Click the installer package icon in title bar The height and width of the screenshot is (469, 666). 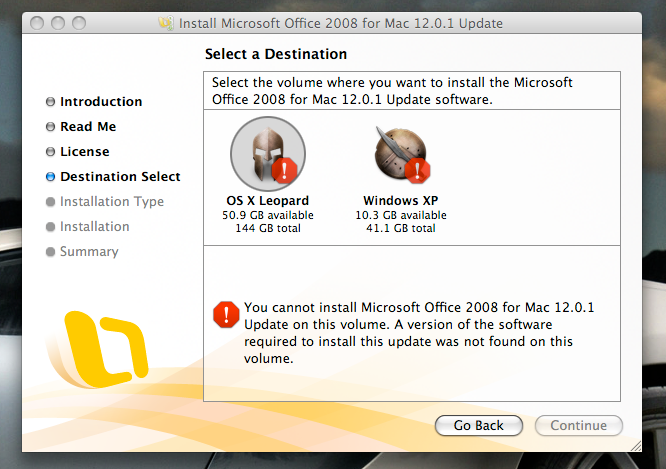tap(166, 23)
